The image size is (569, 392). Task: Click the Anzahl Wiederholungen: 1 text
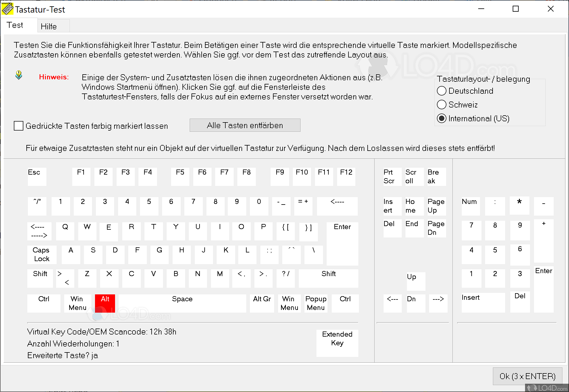pyautogui.click(x=73, y=343)
